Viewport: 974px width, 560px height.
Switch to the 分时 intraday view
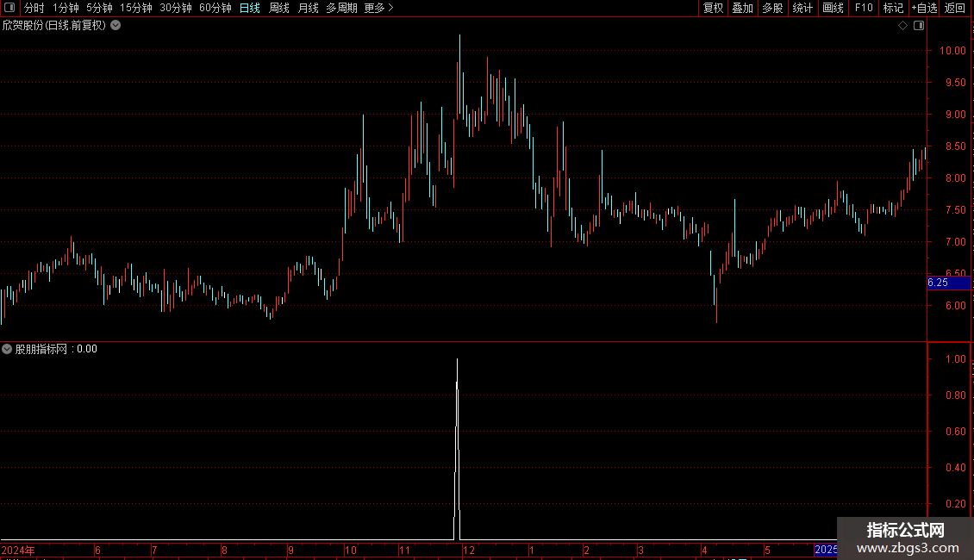coord(34,8)
